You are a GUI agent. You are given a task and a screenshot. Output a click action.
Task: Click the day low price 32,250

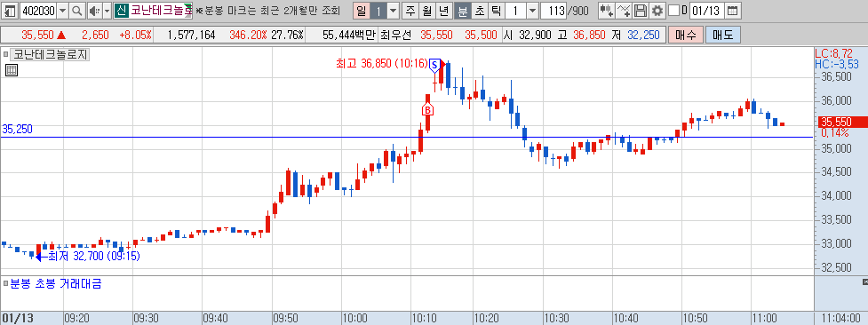(x=644, y=35)
